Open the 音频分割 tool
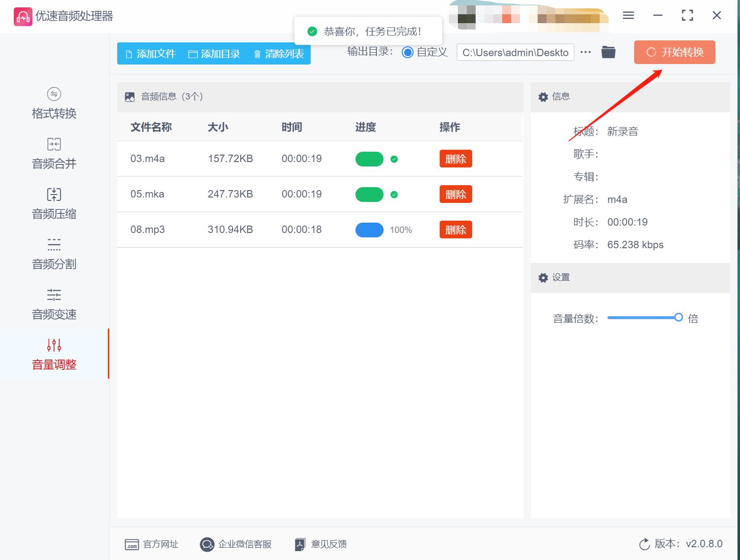This screenshot has width=740, height=560. tap(53, 254)
